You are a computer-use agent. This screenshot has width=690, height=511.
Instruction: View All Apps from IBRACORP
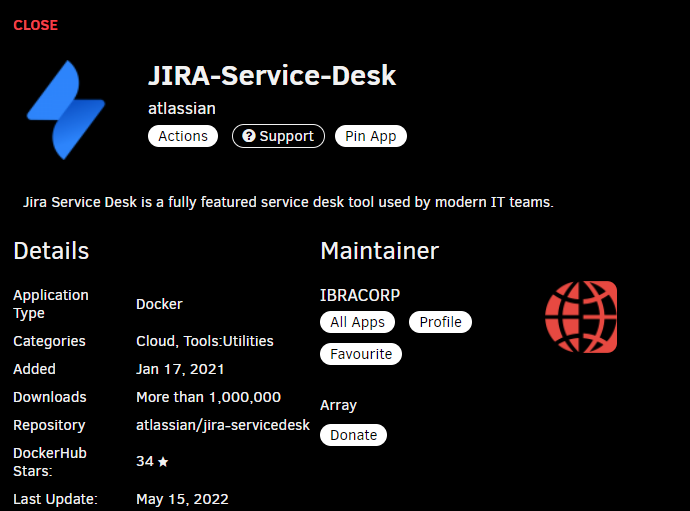(357, 322)
